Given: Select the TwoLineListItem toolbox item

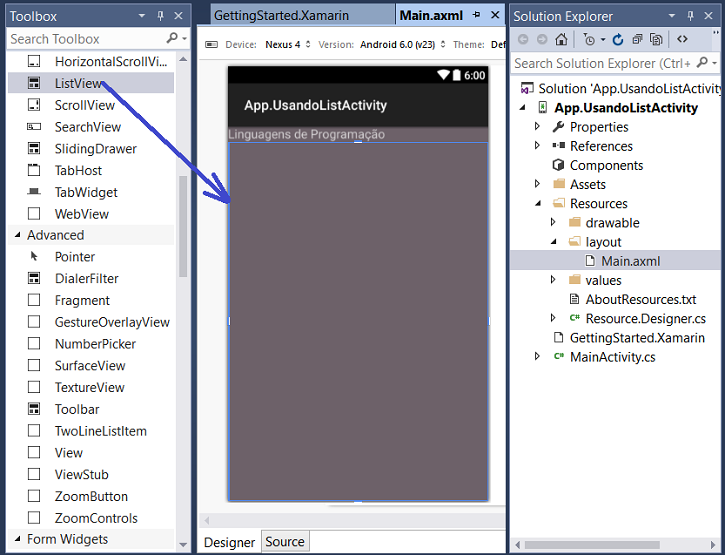Looking at the screenshot, I should click(91, 431).
